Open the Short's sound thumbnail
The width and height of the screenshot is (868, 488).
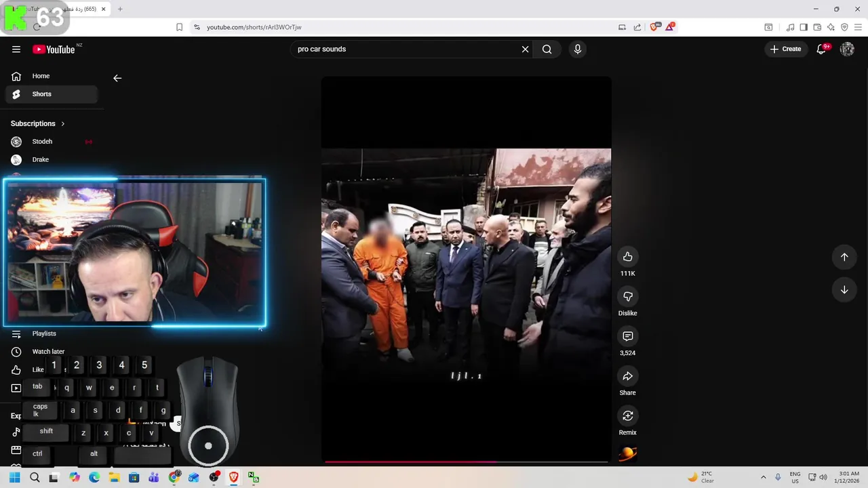pyautogui.click(x=628, y=454)
